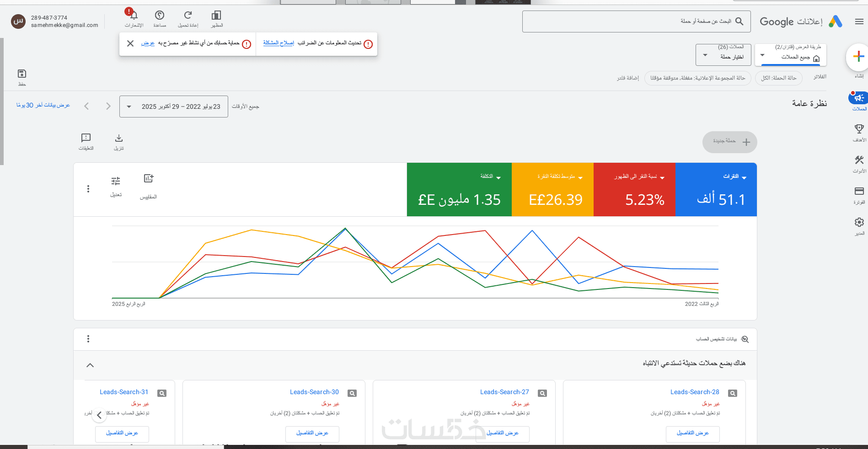Click the search pages or campaigns field
This screenshot has height=449, width=868.
click(637, 21)
